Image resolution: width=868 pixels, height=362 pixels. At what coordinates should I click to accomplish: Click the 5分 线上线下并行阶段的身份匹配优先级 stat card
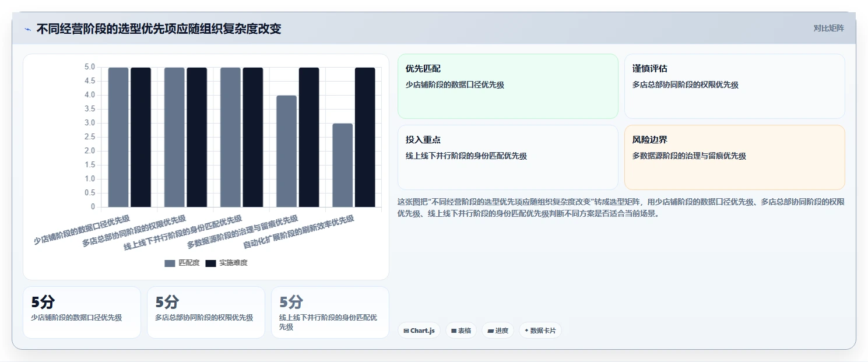click(330, 312)
